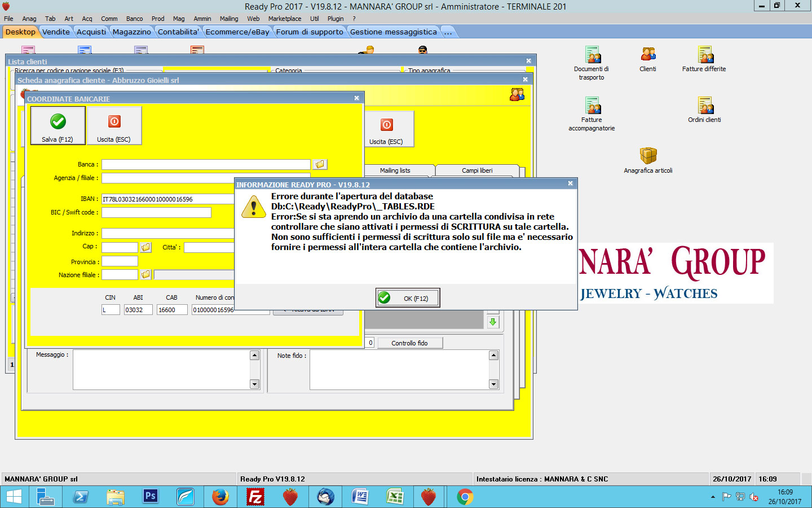Viewport: 812px width, 508px height.
Task: Open Thunderbird from the taskbar
Action: (325, 497)
